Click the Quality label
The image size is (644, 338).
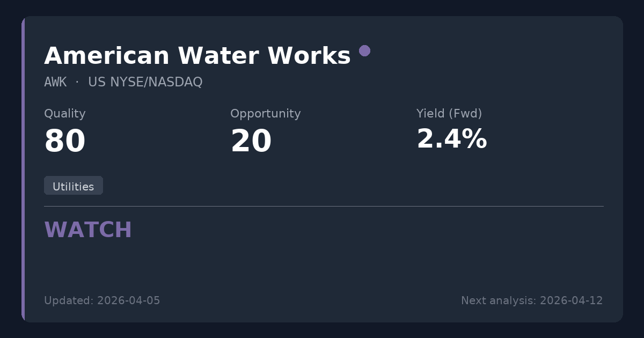point(64,114)
